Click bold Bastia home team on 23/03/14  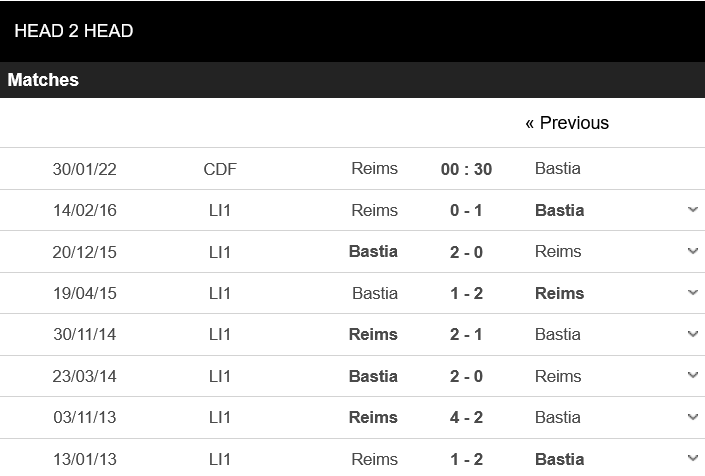[373, 376]
